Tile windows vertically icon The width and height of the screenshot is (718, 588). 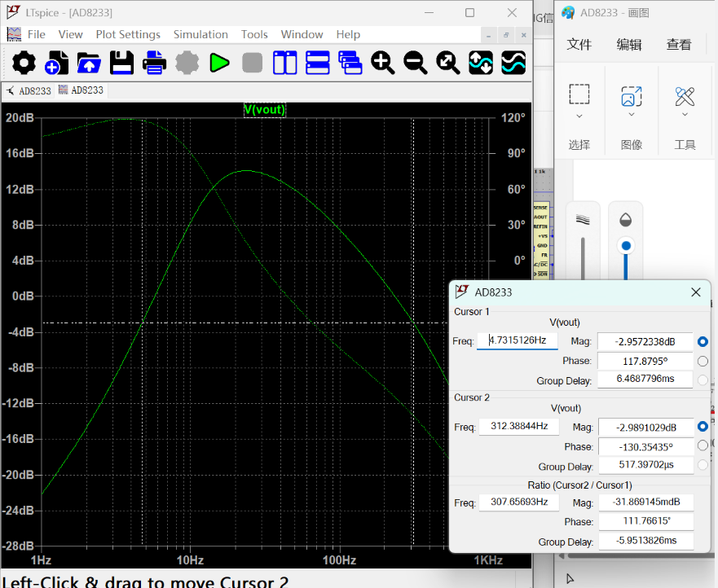(284, 63)
